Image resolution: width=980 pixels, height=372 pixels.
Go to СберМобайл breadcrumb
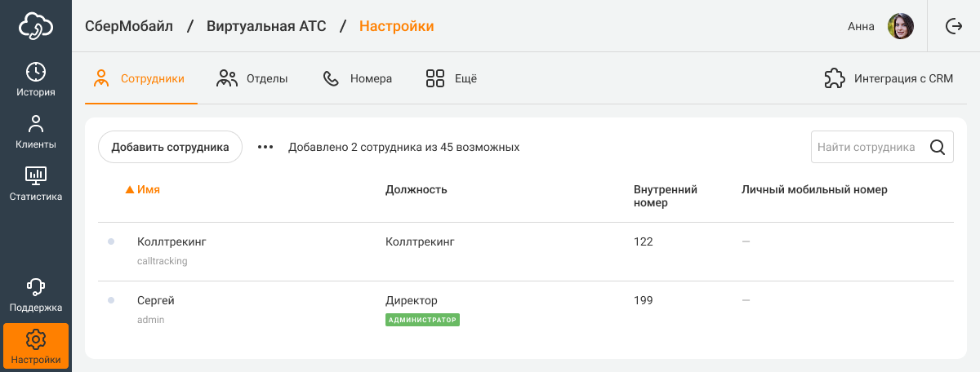129,26
